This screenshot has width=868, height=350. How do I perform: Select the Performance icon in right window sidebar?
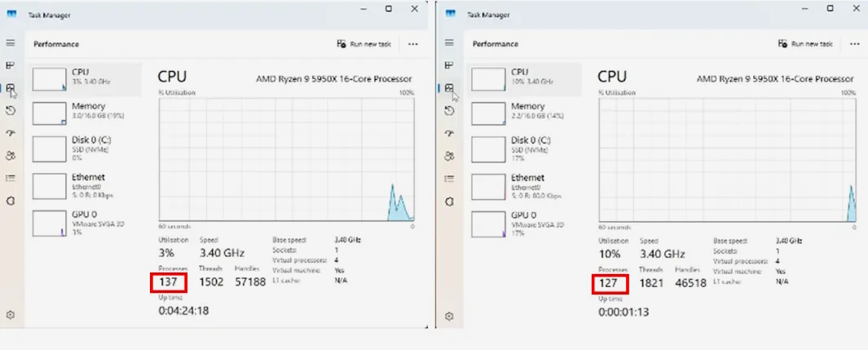(x=449, y=88)
